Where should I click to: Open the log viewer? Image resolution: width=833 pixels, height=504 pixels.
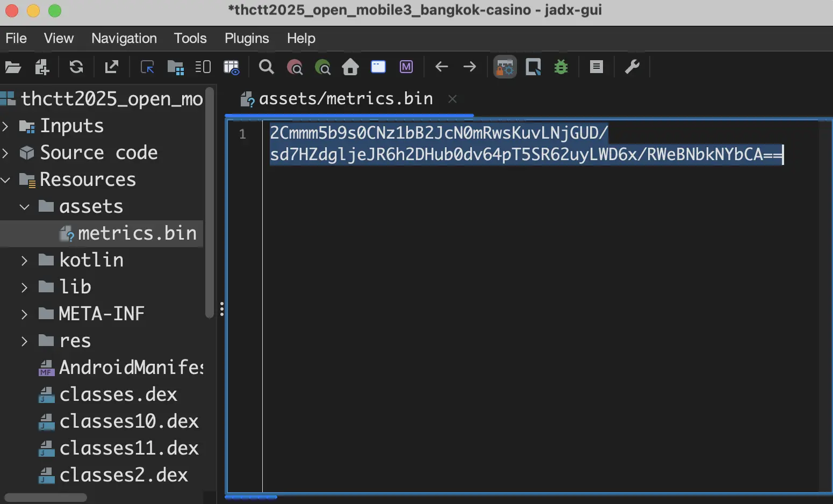597,67
